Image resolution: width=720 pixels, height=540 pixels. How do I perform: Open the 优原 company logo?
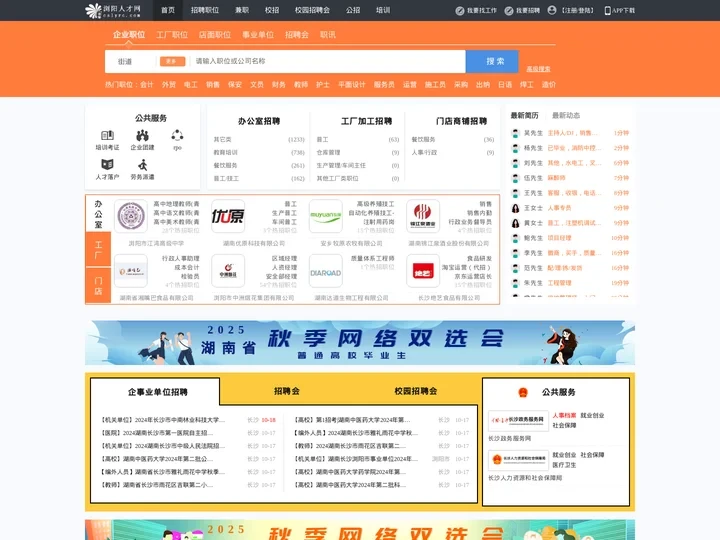228,216
